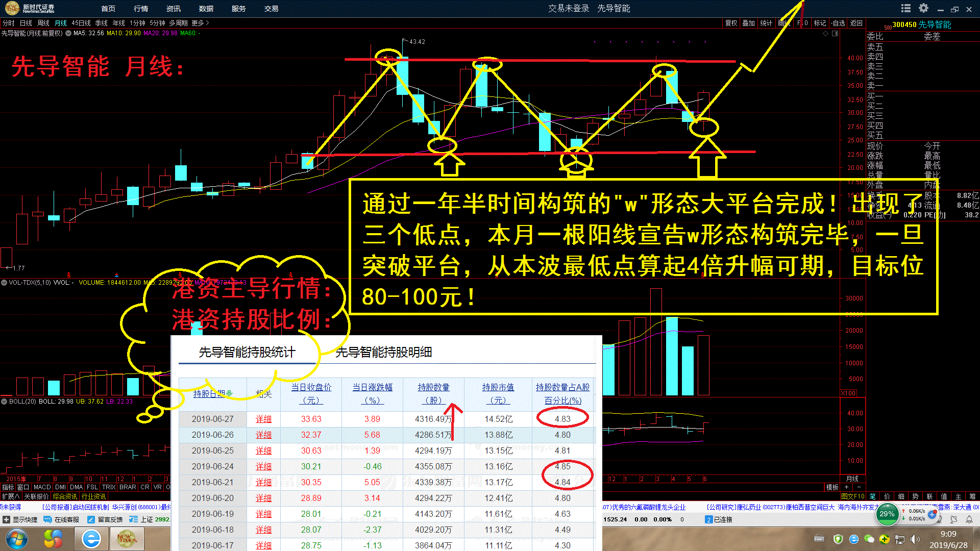Open settings gear in title bar
The image size is (980, 551).
pos(923,8)
